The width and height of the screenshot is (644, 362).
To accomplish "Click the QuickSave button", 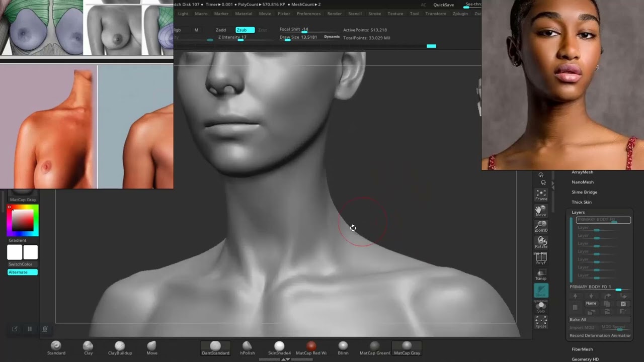I will [x=444, y=5].
